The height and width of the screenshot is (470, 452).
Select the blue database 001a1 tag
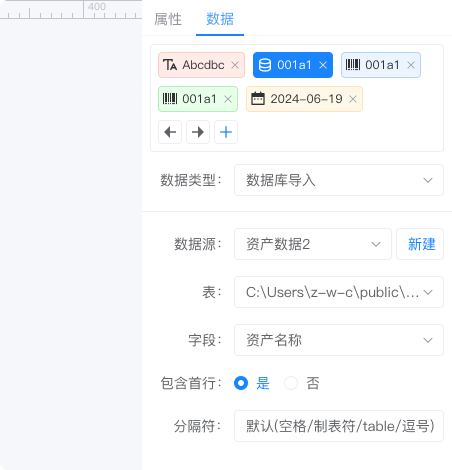point(293,65)
